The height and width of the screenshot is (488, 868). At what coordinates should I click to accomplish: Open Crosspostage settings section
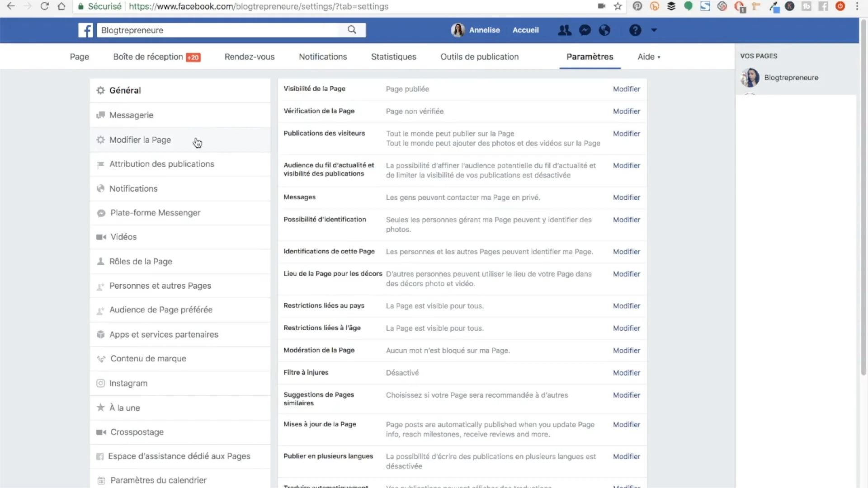pos(180,432)
